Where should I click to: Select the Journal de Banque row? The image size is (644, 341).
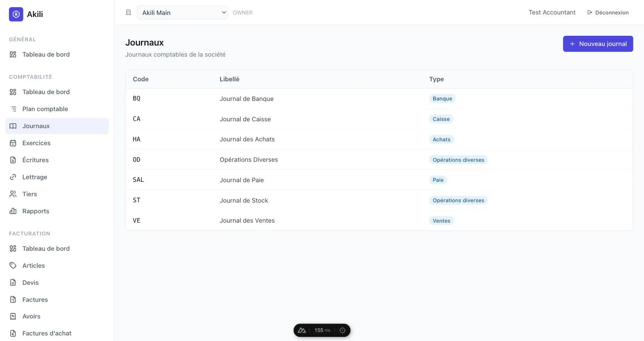tap(379, 98)
